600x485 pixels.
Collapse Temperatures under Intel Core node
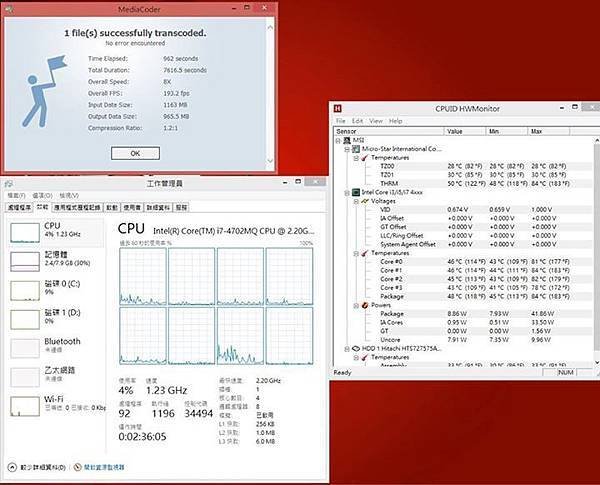[x=356, y=253]
